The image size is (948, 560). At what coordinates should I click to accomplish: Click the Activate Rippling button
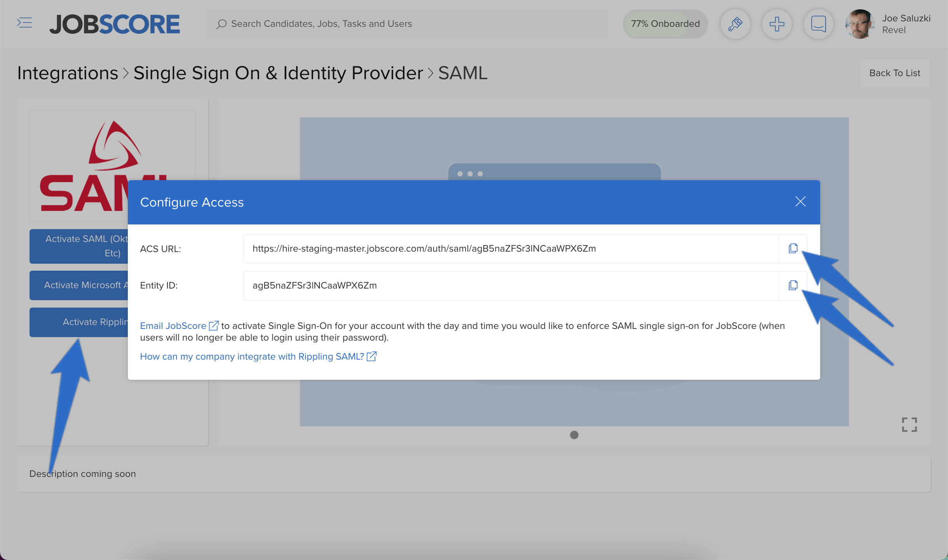pyautogui.click(x=79, y=322)
